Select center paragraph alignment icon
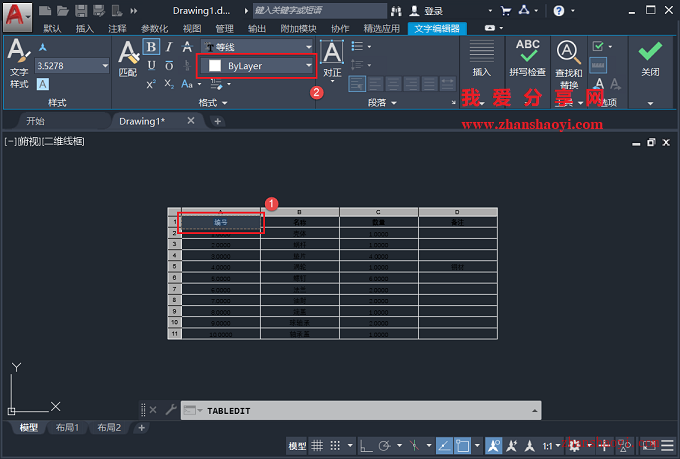 pos(393,84)
